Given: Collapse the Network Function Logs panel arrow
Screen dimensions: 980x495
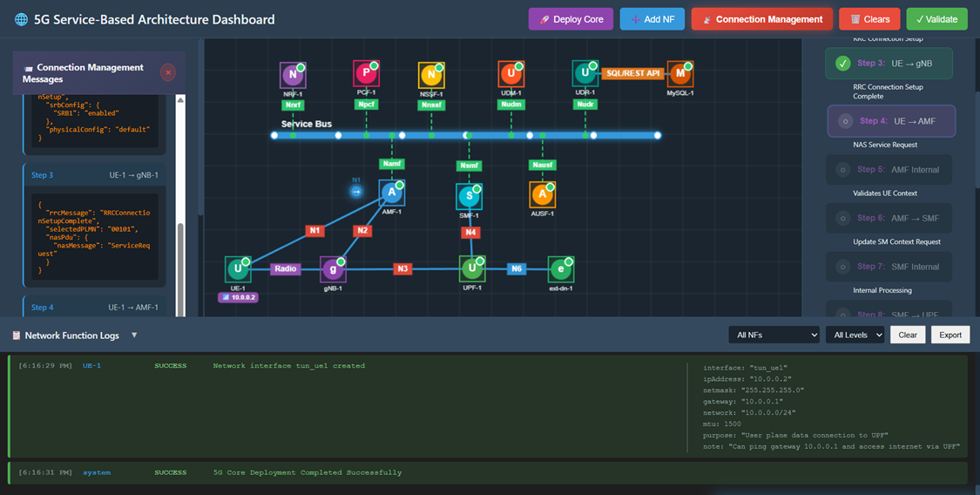Looking at the screenshot, I should pyautogui.click(x=134, y=335).
